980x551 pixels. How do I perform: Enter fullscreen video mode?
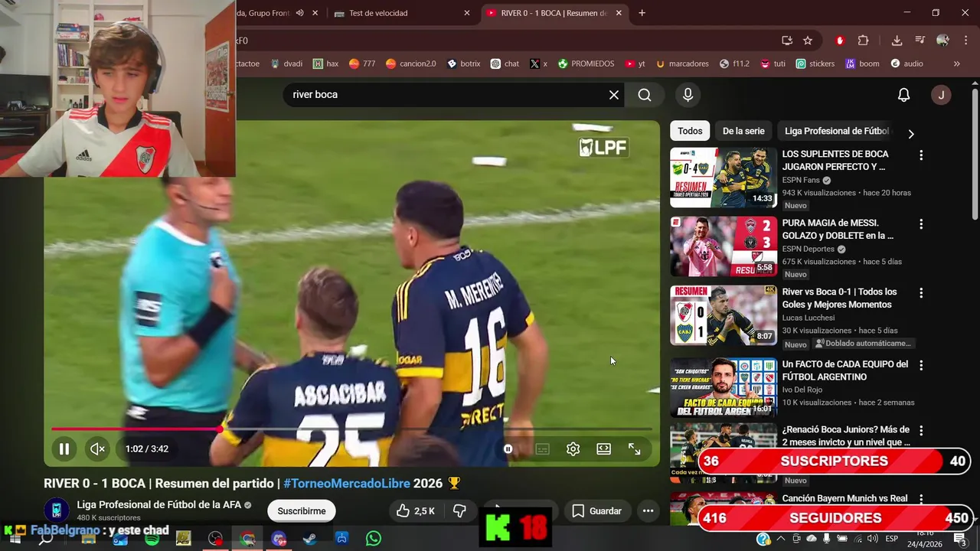(x=635, y=449)
